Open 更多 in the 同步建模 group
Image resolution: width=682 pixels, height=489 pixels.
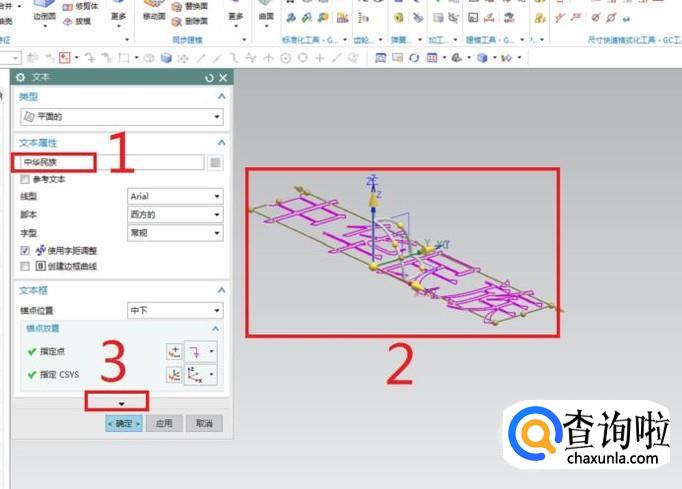pyautogui.click(x=236, y=17)
